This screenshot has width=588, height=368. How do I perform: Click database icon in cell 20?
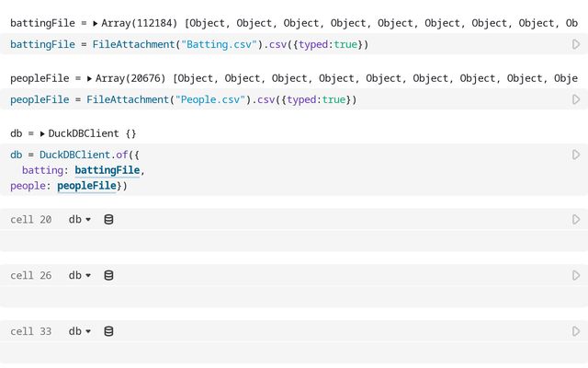click(x=108, y=220)
